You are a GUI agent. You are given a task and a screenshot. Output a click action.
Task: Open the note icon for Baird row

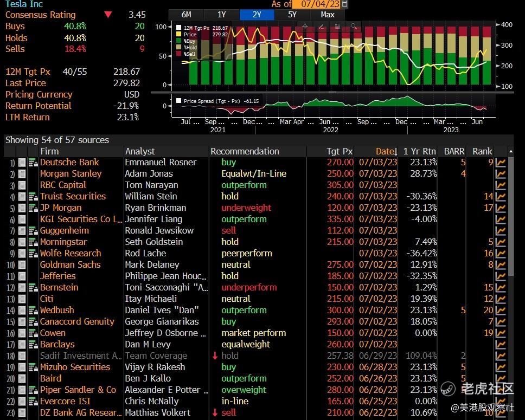click(x=22, y=379)
